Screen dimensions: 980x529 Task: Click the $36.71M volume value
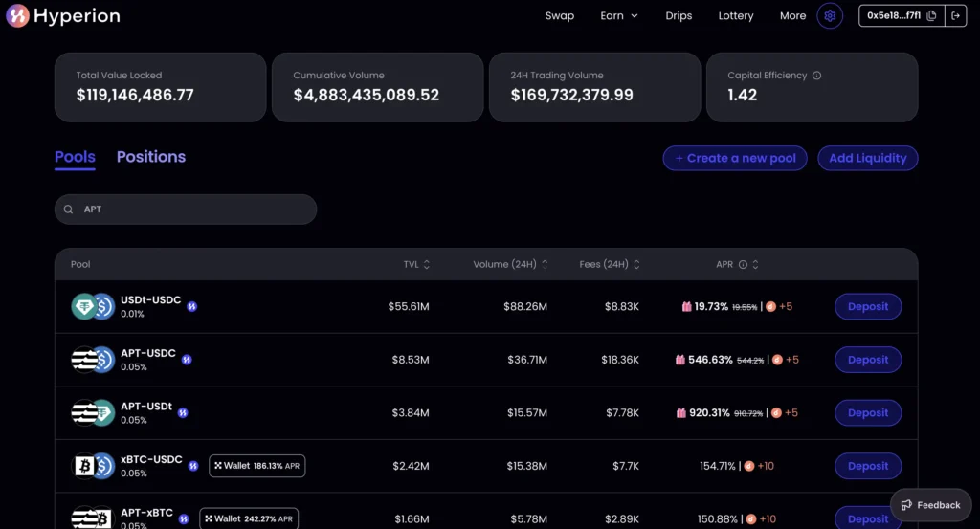(x=527, y=360)
